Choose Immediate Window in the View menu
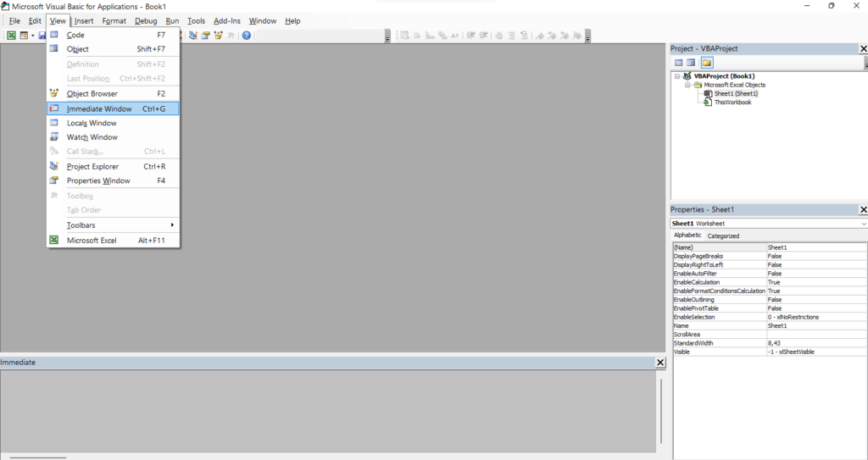The height and width of the screenshot is (460, 868). click(113, 109)
